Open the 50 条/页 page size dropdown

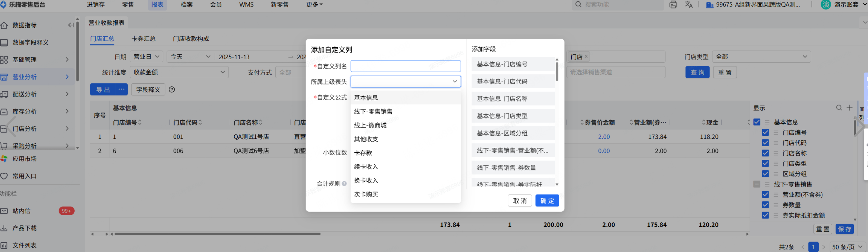pyautogui.click(x=847, y=247)
